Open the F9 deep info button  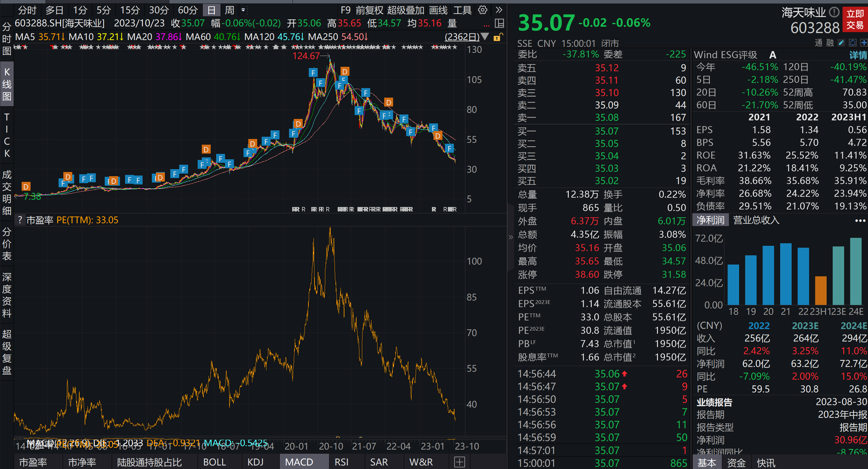click(x=345, y=10)
